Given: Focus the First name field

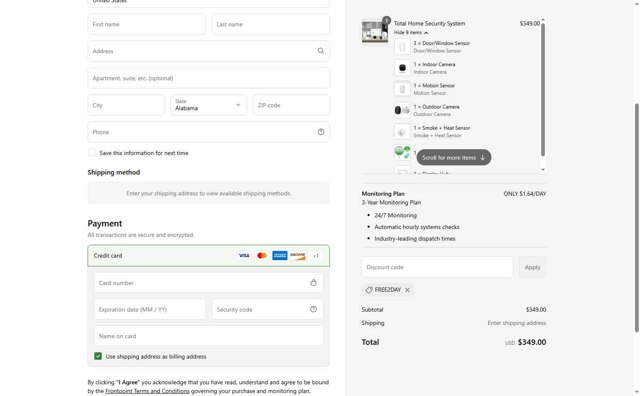Looking at the screenshot, I should point(147,24).
